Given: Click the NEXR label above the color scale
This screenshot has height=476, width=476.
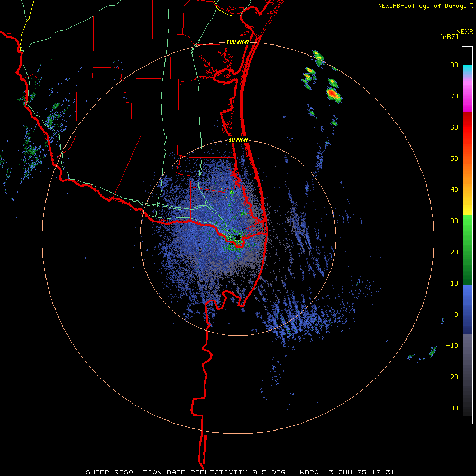Looking at the screenshot, I should (x=464, y=32).
